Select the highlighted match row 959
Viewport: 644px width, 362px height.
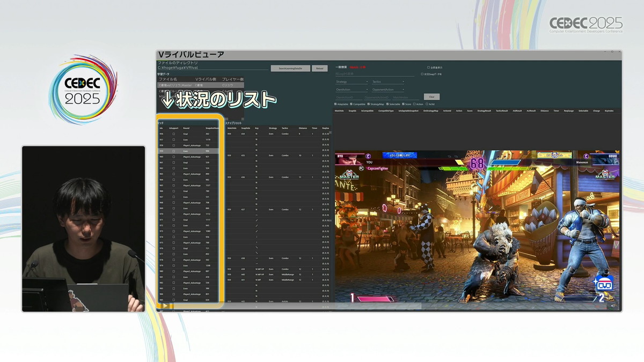188,151
